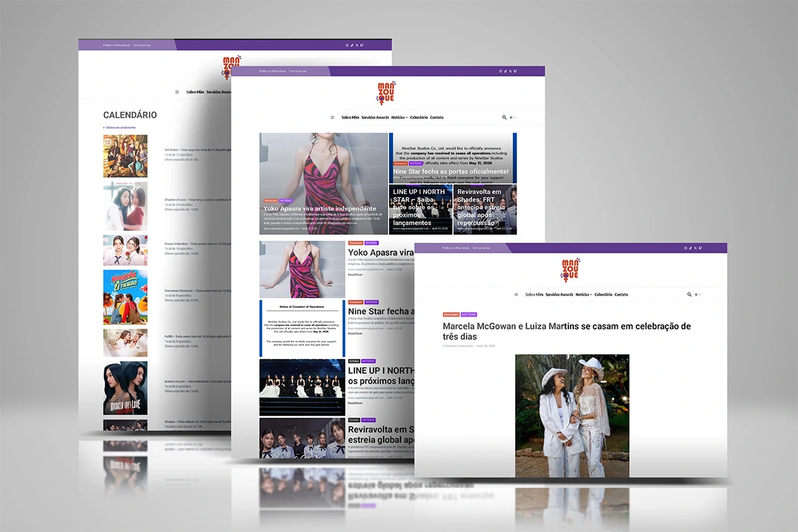Open Servidos Awards on the middle homepage menu

tap(375, 118)
